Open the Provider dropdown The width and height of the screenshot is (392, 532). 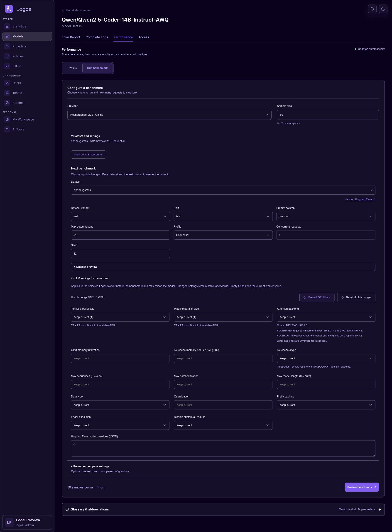click(x=169, y=115)
